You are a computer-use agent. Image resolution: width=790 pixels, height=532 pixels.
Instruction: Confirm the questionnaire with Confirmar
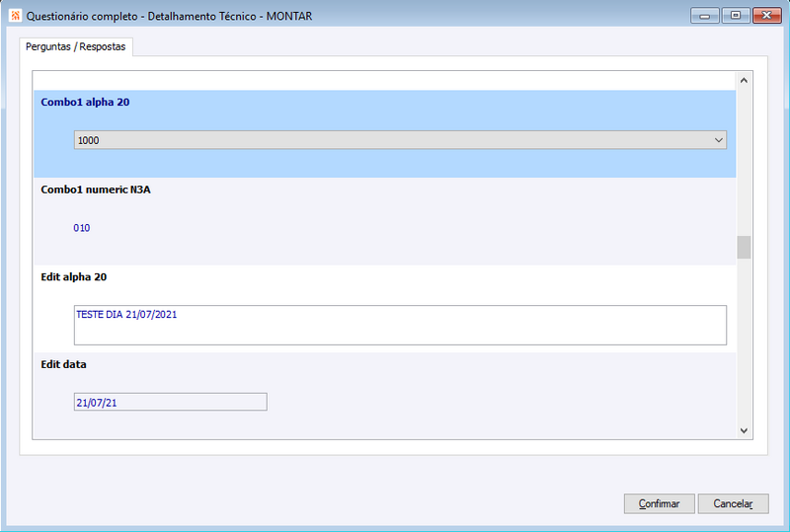click(x=659, y=503)
